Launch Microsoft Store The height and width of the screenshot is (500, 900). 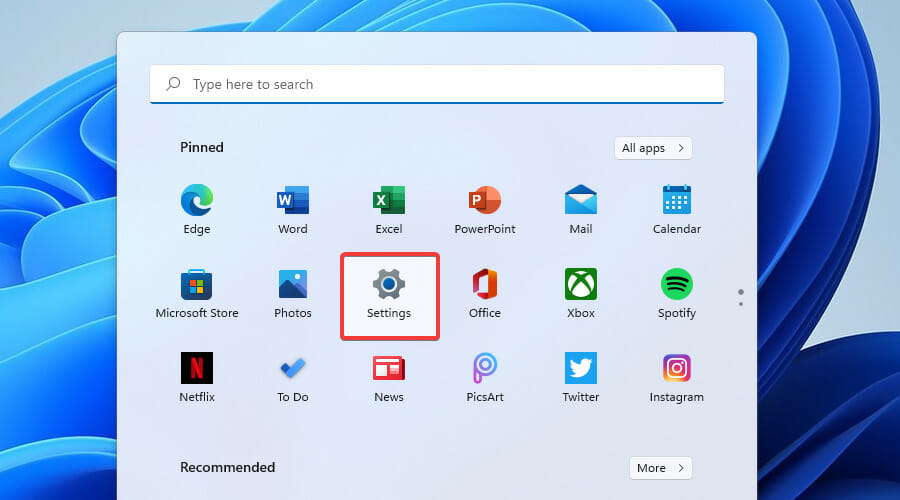pyautogui.click(x=197, y=284)
